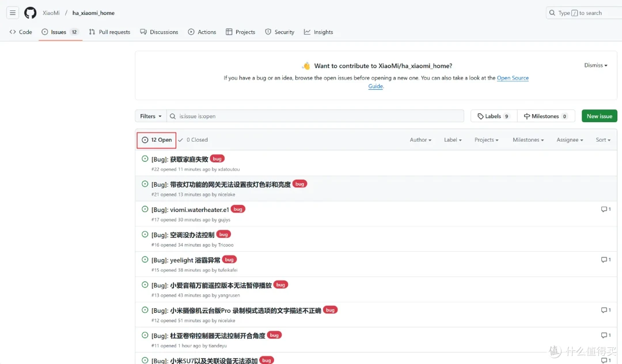Click the is:issue is:open search field

316,116
